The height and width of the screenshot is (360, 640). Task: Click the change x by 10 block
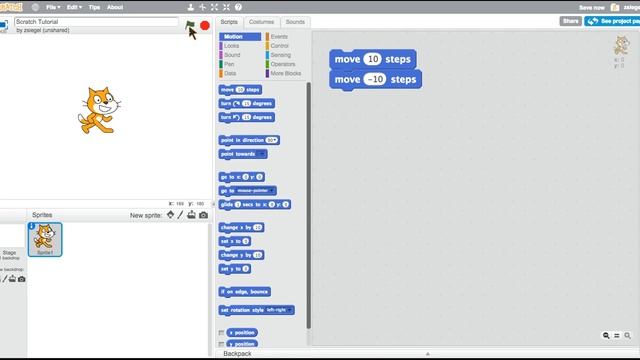tap(241, 227)
